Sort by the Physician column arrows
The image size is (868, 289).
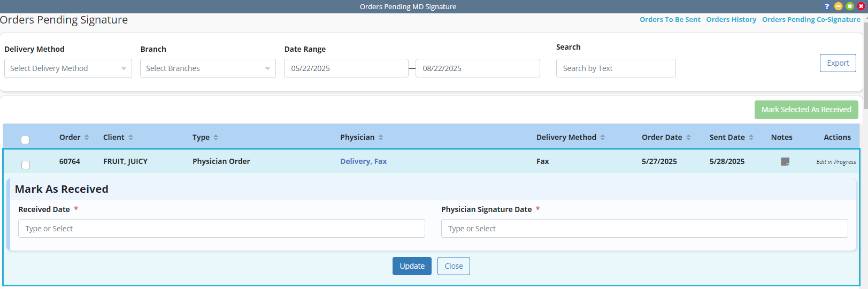point(381,137)
